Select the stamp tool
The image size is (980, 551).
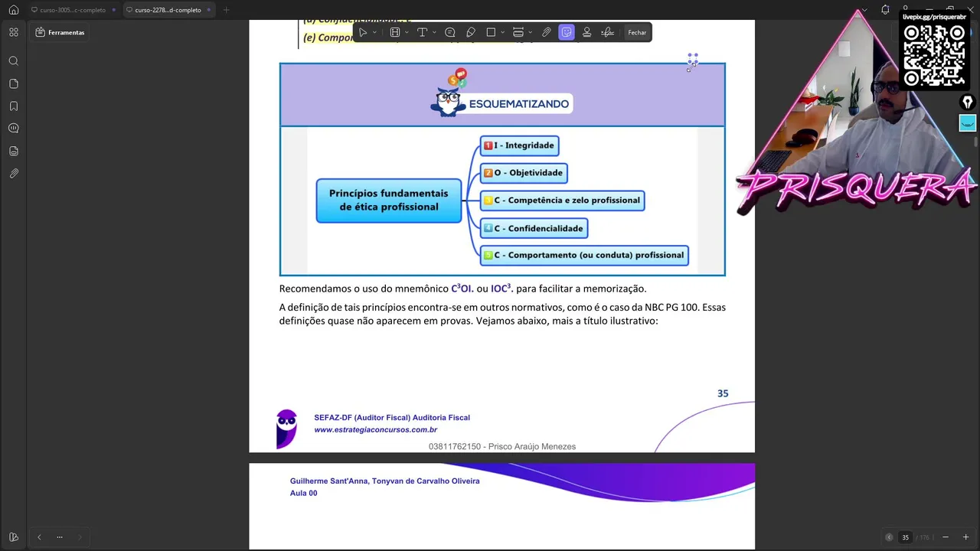click(x=586, y=32)
